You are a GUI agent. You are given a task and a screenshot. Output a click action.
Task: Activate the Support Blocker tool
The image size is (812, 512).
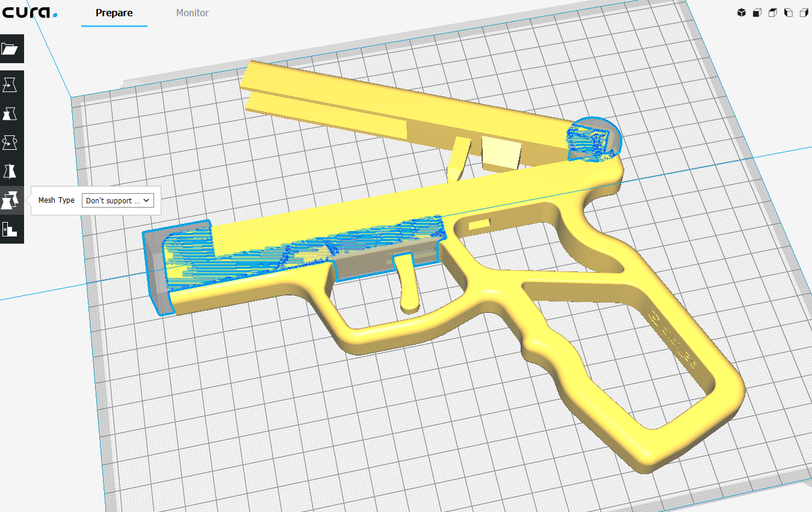click(11, 229)
